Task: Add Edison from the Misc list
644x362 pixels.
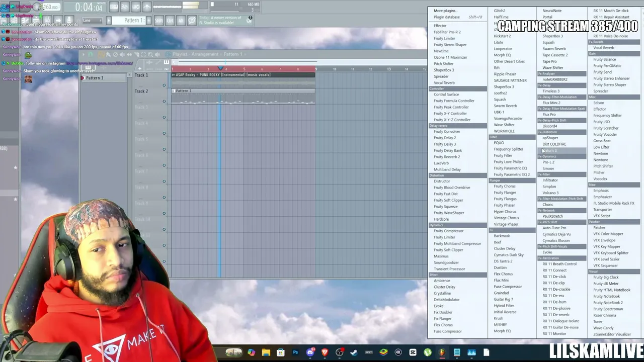Action: coord(599,103)
